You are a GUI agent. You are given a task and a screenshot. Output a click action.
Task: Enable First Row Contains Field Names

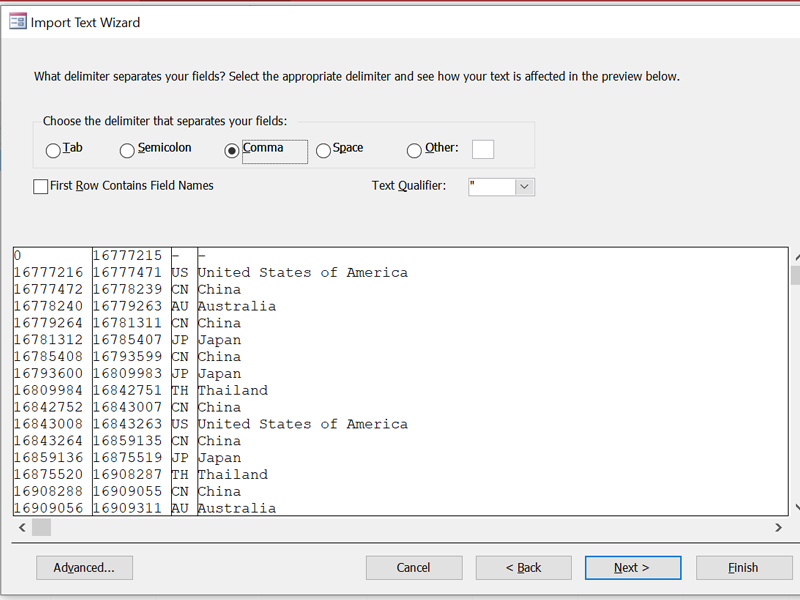click(41, 186)
